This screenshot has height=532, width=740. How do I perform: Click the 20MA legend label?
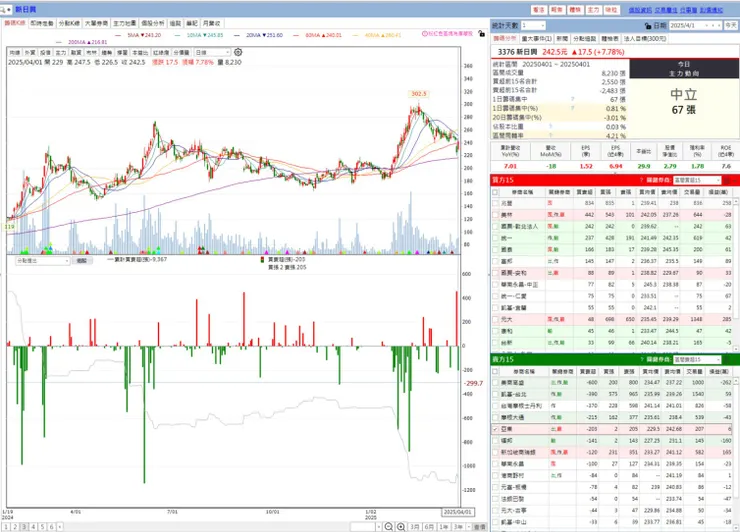(x=264, y=35)
